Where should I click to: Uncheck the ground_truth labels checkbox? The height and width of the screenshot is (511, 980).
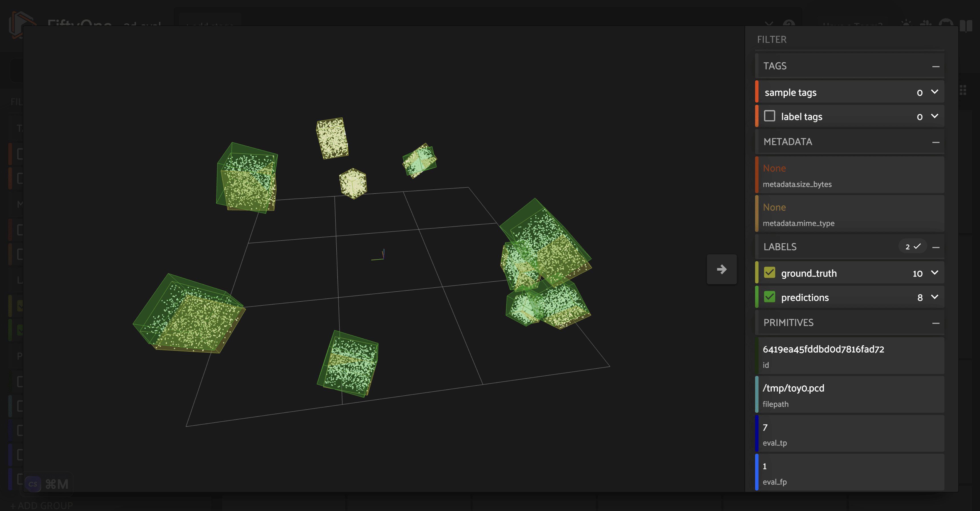click(769, 273)
